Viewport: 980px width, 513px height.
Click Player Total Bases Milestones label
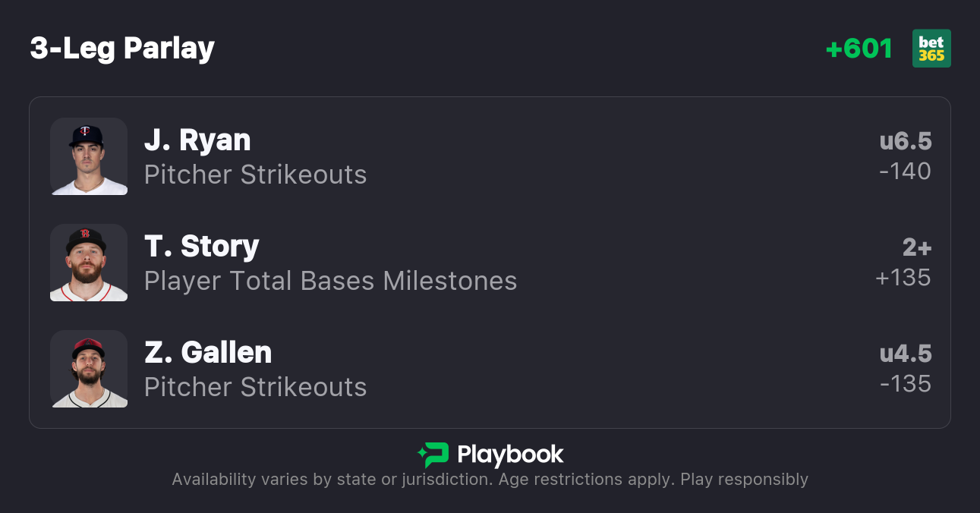point(330,281)
